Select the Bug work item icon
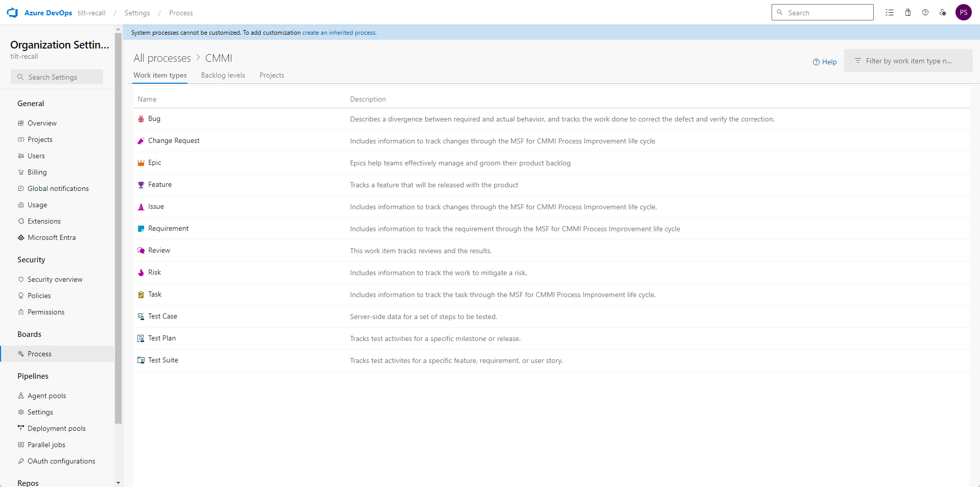The width and height of the screenshot is (980, 487). (x=141, y=118)
